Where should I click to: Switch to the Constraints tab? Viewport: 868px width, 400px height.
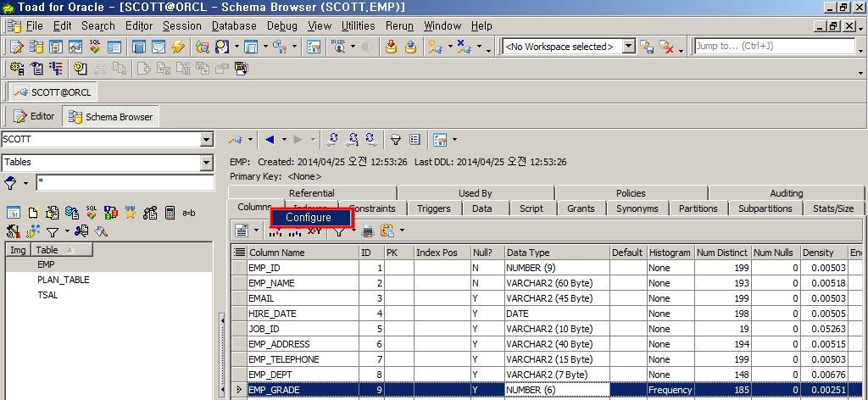(372, 208)
